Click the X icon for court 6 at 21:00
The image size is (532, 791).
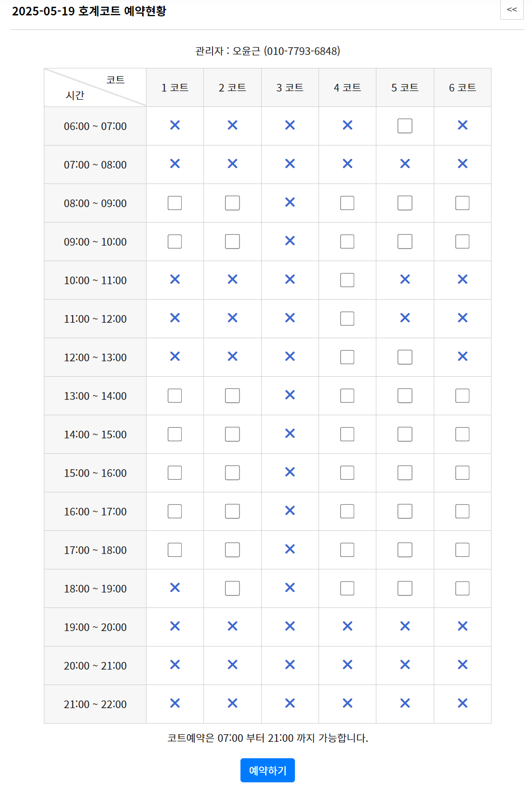tap(463, 703)
